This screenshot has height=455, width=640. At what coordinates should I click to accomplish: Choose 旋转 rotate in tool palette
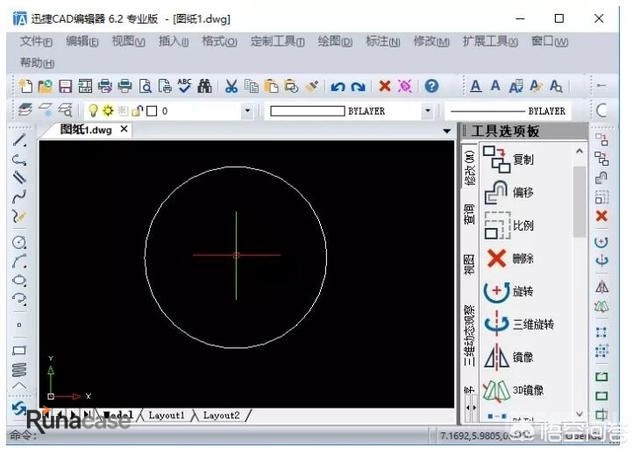pos(509,291)
